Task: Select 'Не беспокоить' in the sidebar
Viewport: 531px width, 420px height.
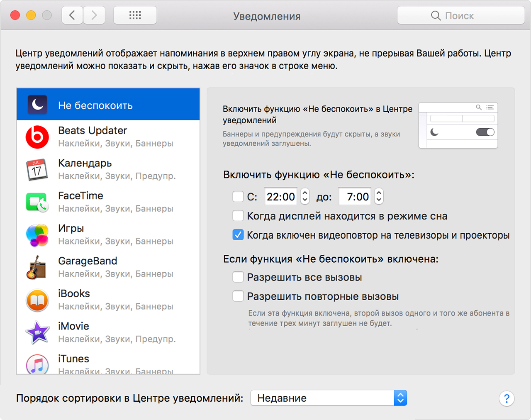Action: [108, 105]
